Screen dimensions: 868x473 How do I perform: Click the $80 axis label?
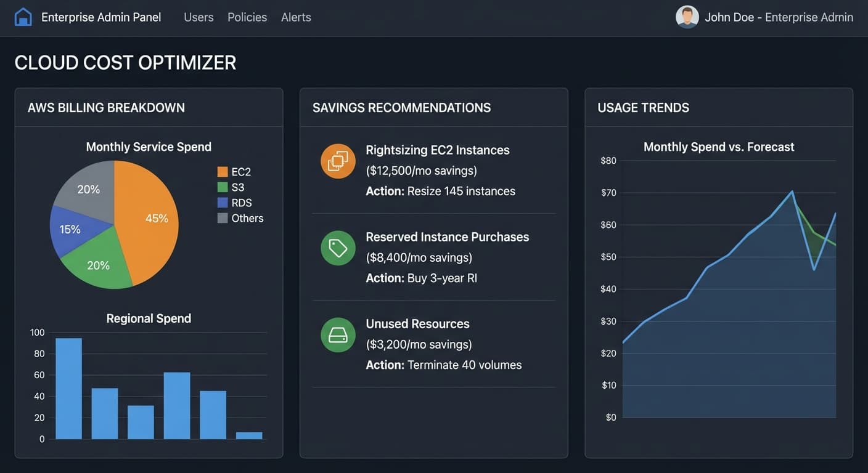click(x=608, y=161)
